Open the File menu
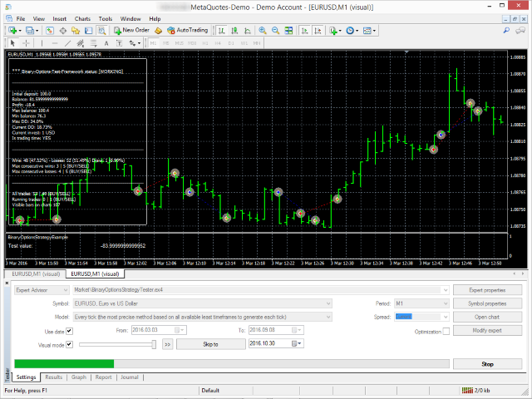532x399 pixels. pos(20,19)
